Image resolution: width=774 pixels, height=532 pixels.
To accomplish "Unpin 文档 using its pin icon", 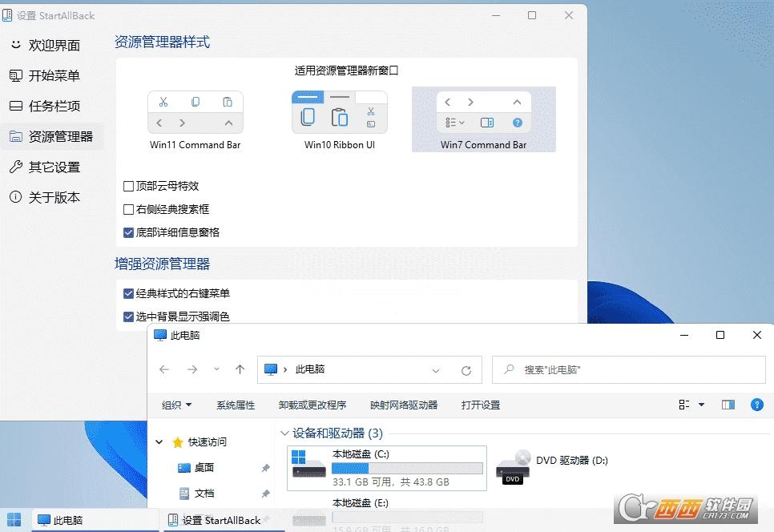I will [x=265, y=494].
